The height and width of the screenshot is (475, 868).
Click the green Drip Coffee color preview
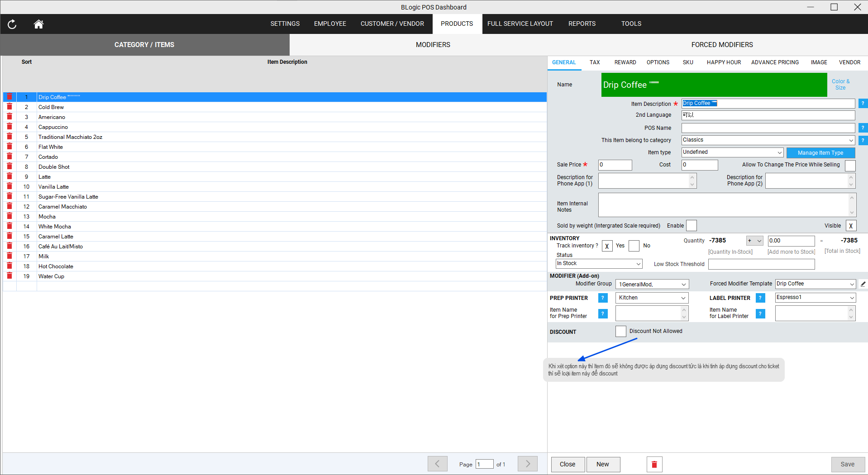714,85
